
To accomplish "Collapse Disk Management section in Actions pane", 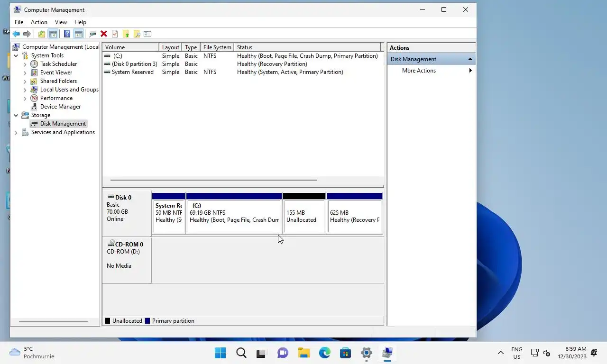I will [x=470, y=59].
